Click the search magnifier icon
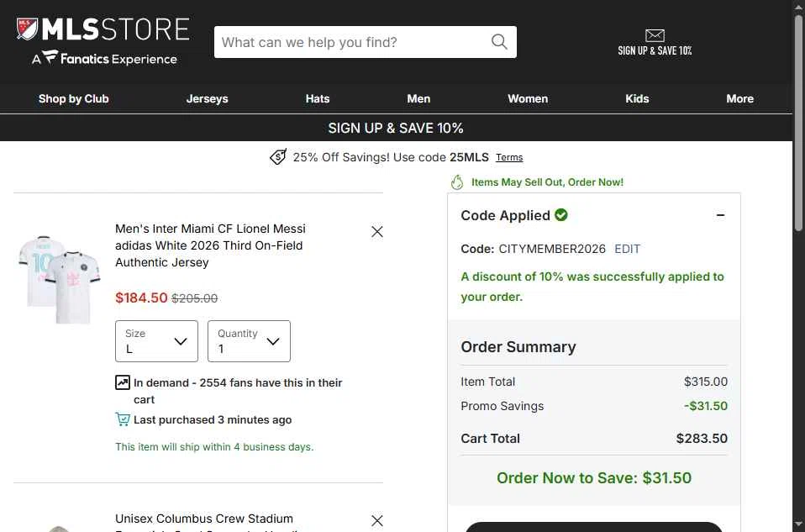 (499, 41)
